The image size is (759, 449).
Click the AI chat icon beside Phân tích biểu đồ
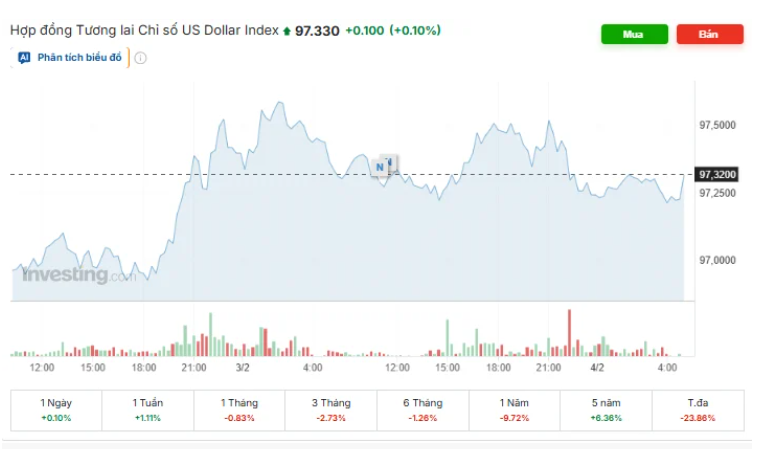pos(24,58)
